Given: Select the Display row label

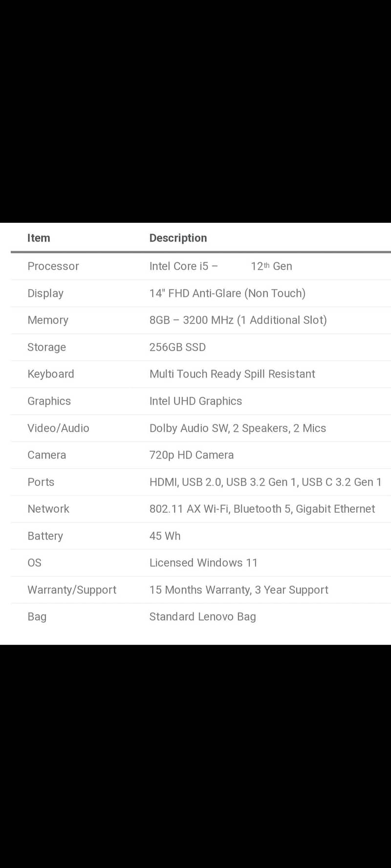Looking at the screenshot, I should [x=45, y=293].
